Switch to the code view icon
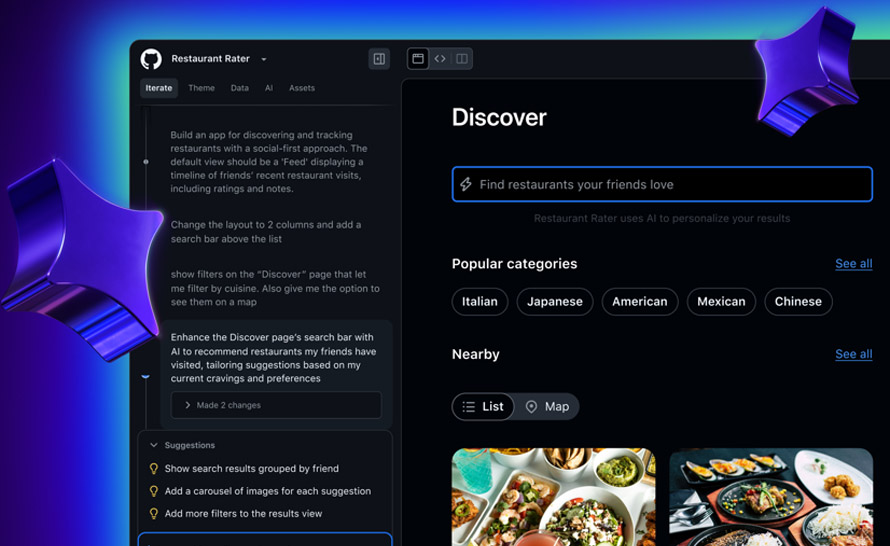This screenshot has height=546, width=890. coord(440,58)
